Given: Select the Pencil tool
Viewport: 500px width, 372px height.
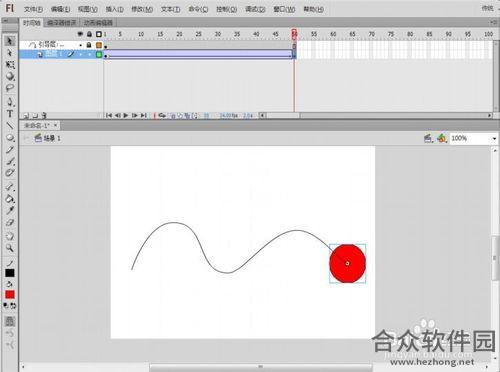Looking at the screenshot, I should pyautogui.click(x=10, y=149).
